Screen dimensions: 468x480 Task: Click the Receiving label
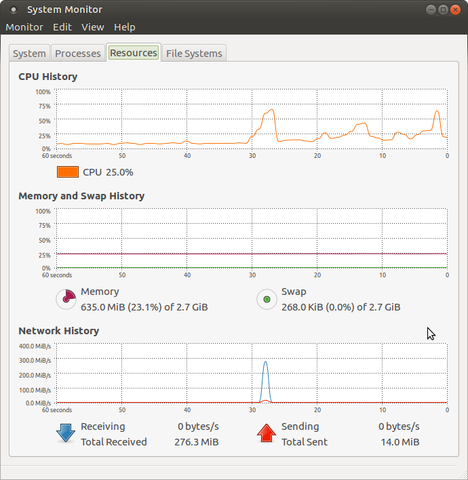tap(103, 426)
